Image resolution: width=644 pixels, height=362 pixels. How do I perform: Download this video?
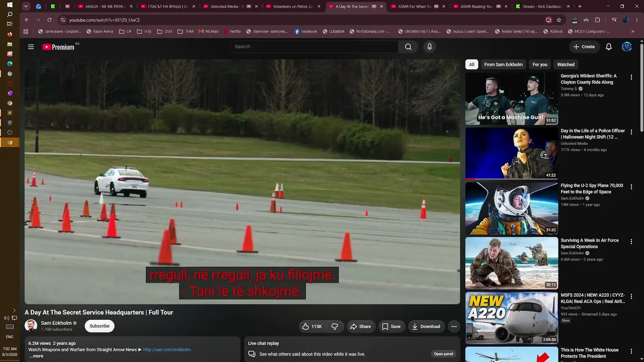click(426, 326)
